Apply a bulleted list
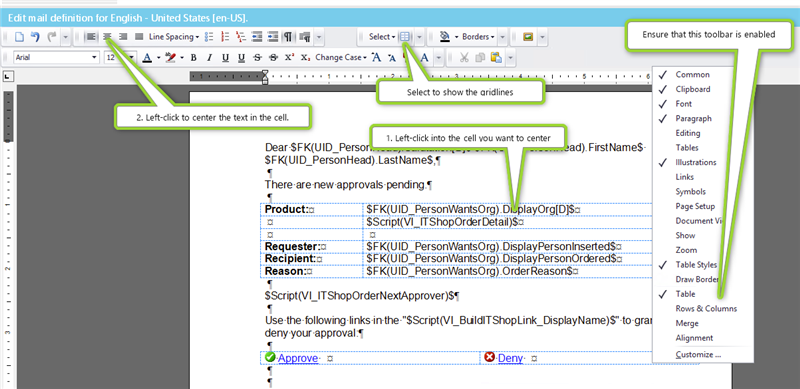Image resolution: width=800 pixels, height=389 pixels. click(209, 37)
